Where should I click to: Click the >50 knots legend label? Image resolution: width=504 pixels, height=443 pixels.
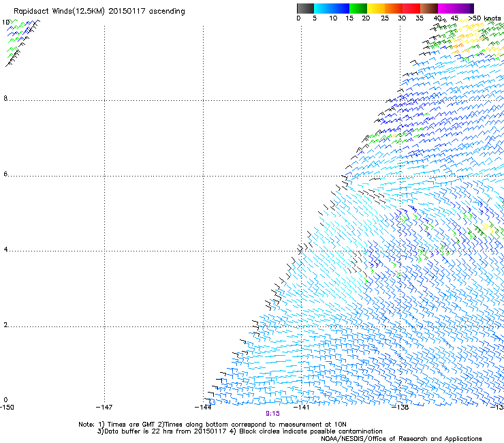(484, 18)
